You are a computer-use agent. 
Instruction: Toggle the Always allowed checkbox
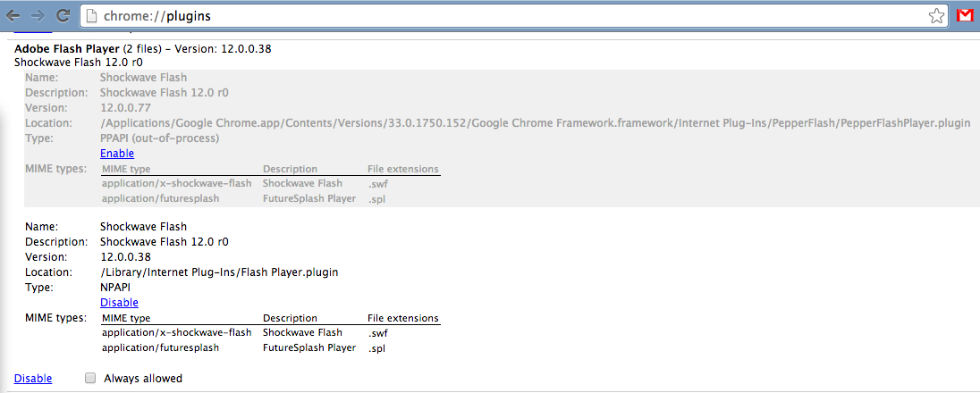(x=90, y=378)
